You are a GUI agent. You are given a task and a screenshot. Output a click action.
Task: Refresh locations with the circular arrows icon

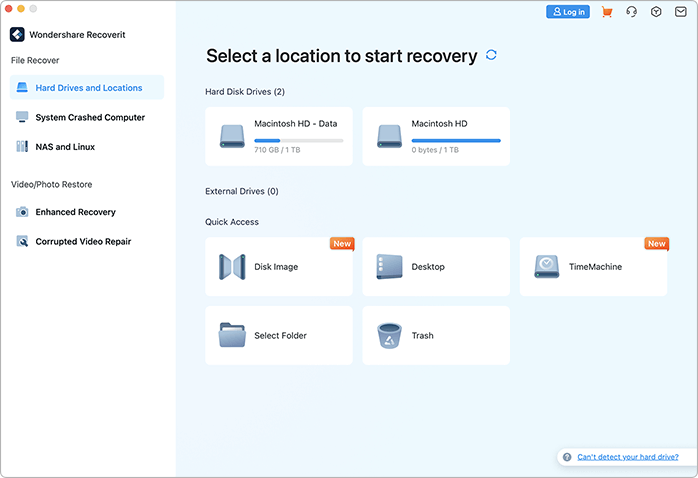tap(491, 55)
